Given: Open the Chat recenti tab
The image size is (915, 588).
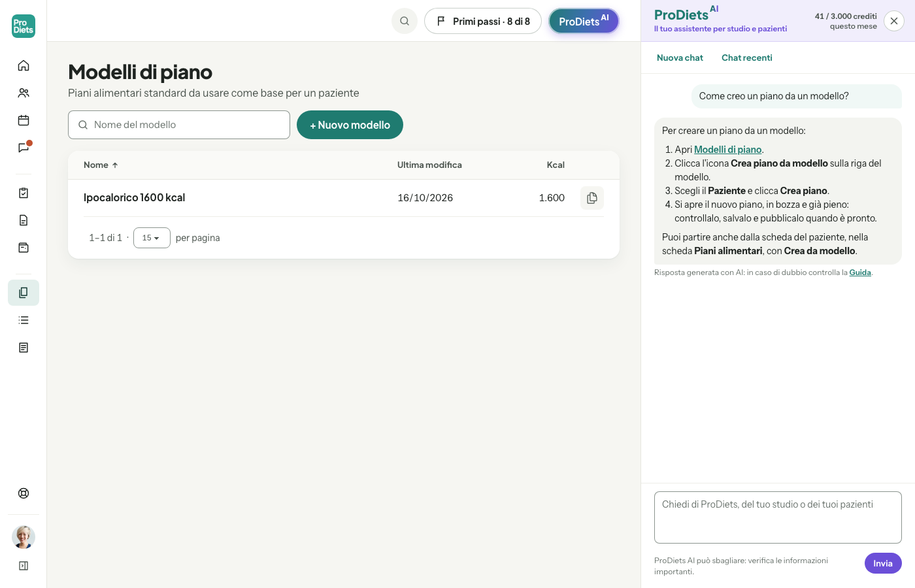Looking at the screenshot, I should point(747,57).
